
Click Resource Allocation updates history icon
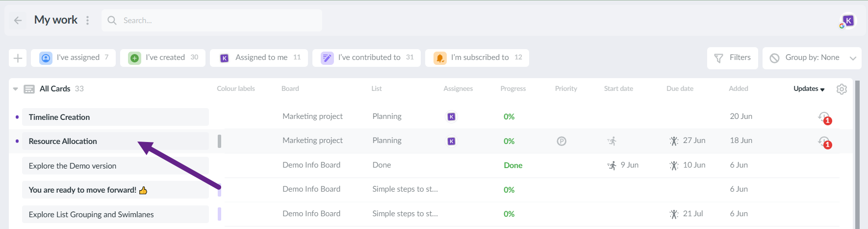coord(824,142)
